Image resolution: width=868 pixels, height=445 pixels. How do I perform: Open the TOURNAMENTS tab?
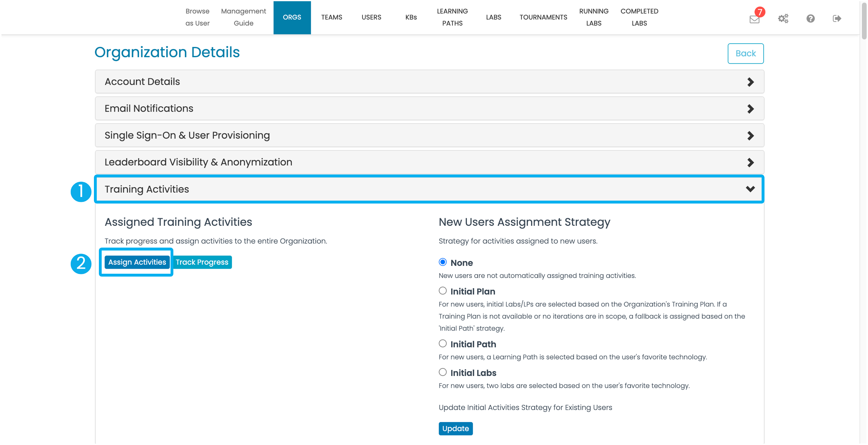pyautogui.click(x=543, y=17)
